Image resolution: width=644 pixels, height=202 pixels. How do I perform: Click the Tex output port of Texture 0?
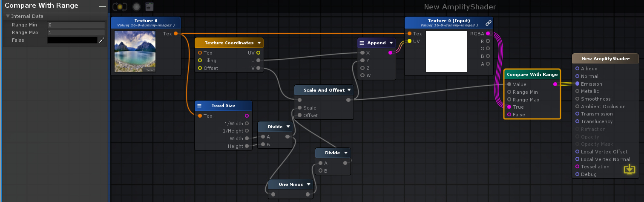176,33
